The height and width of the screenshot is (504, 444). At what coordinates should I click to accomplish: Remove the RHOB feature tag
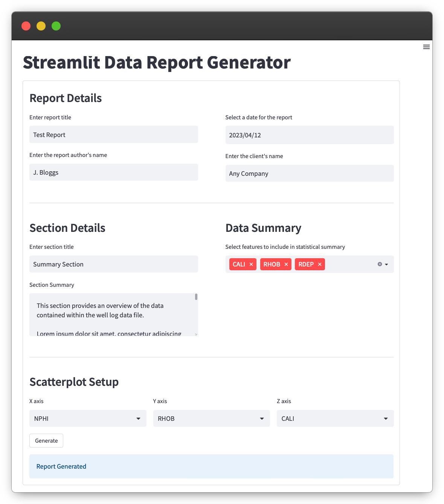tap(286, 264)
